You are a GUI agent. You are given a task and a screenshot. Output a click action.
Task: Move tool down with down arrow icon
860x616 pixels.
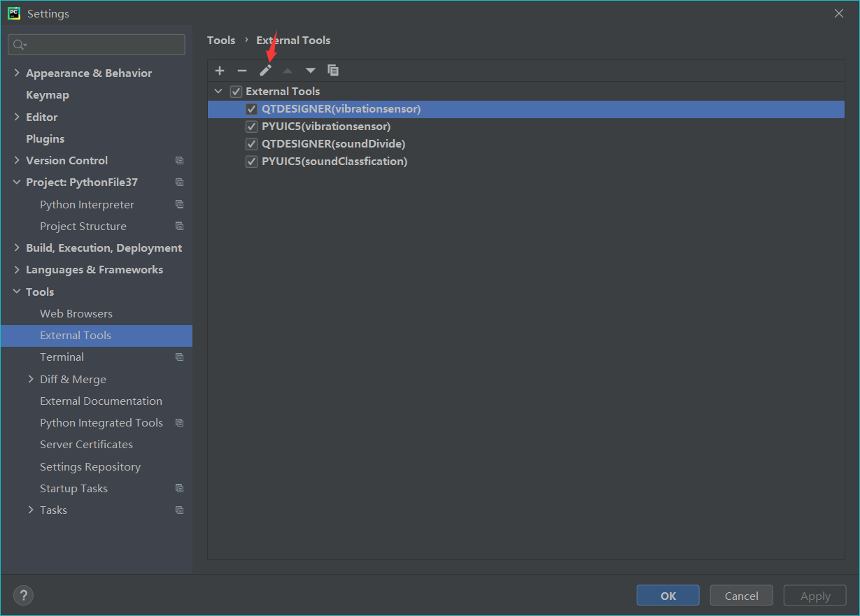[x=311, y=71]
